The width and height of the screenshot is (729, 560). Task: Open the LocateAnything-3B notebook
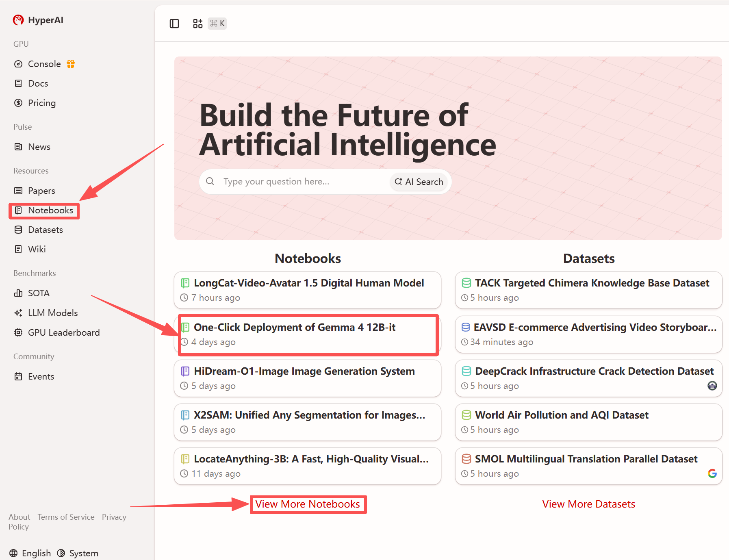click(x=308, y=466)
